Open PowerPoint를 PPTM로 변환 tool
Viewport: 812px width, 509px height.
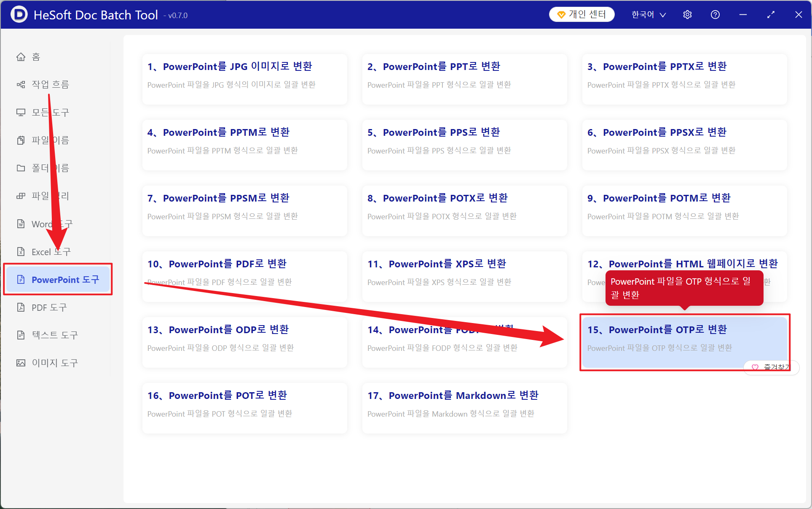(244, 145)
